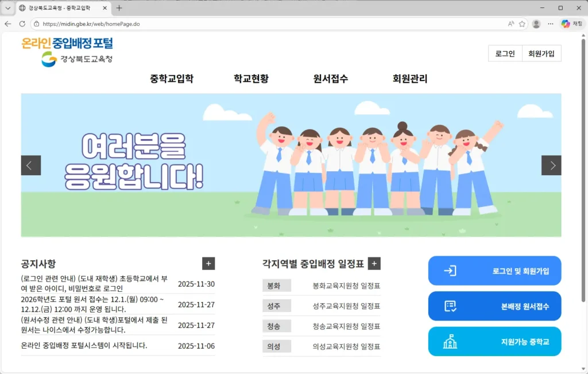Open a new browser tab
This screenshot has width=588, height=374.
tap(119, 8)
